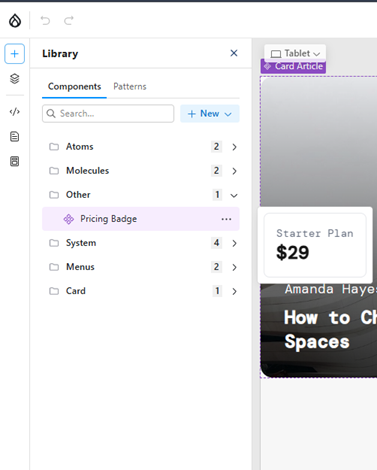This screenshot has width=377, height=470.
Task: Click the System folder icon
Action: (54, 243)
